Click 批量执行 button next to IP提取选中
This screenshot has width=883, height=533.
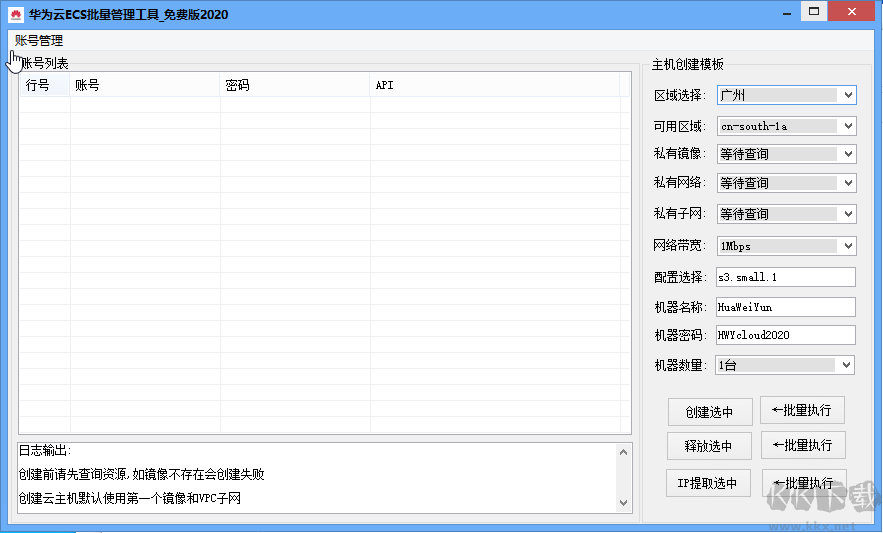[x=804, y=483]
